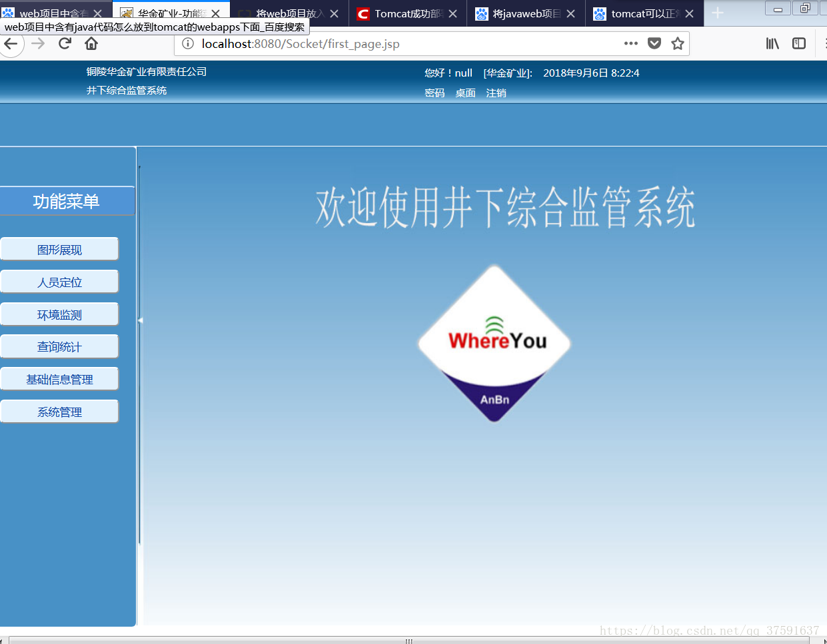Close the '华金矿业-功能' tab
The image size is (827, 644).
point(215,13)
